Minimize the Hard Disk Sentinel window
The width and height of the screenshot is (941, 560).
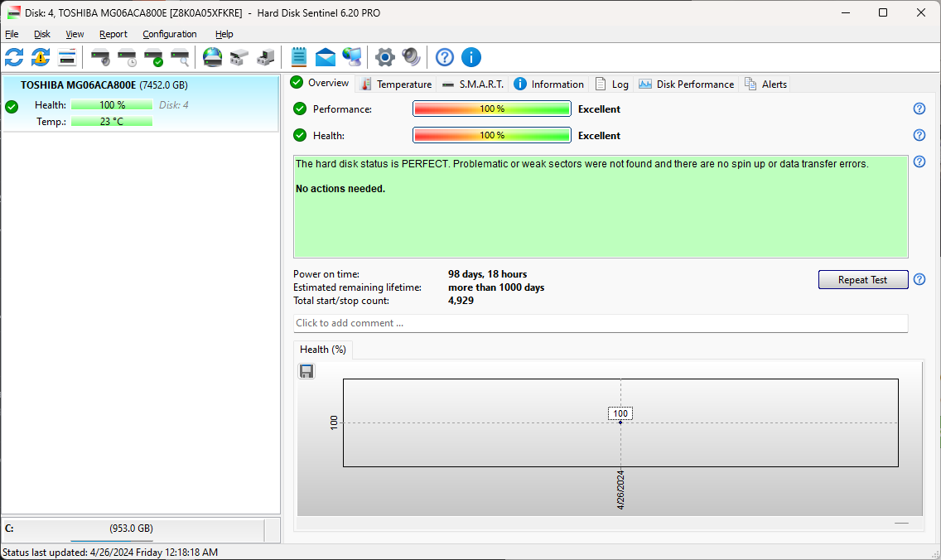pos(846,12)
